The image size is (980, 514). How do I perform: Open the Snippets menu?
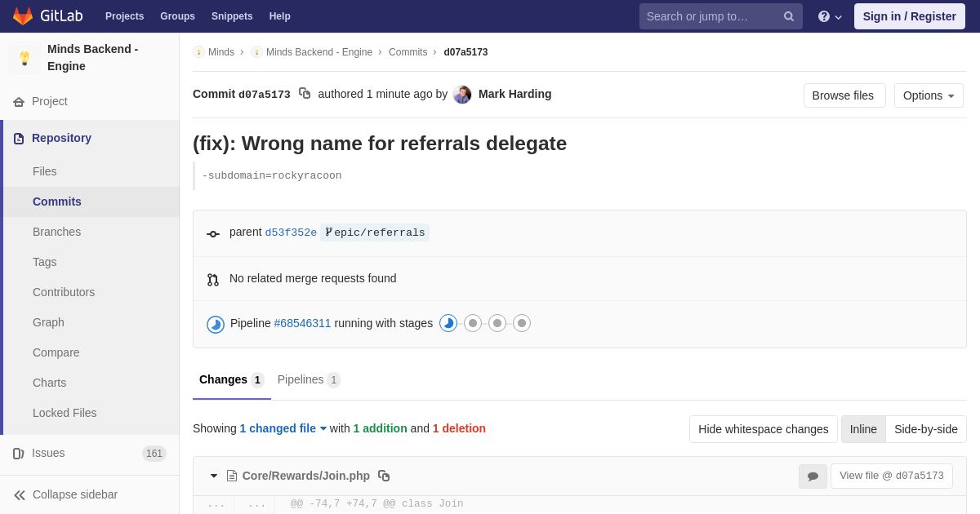(x=232, y=16)
